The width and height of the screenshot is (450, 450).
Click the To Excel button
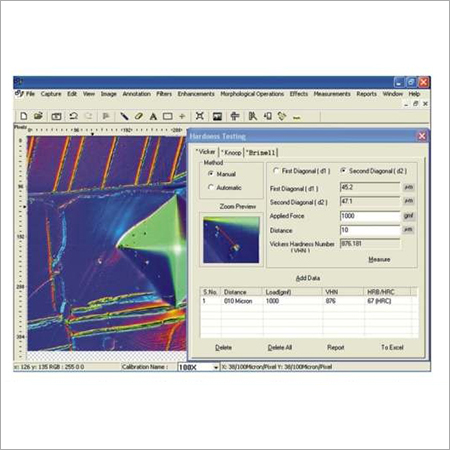pyautogui.click(x=392, y=347)
